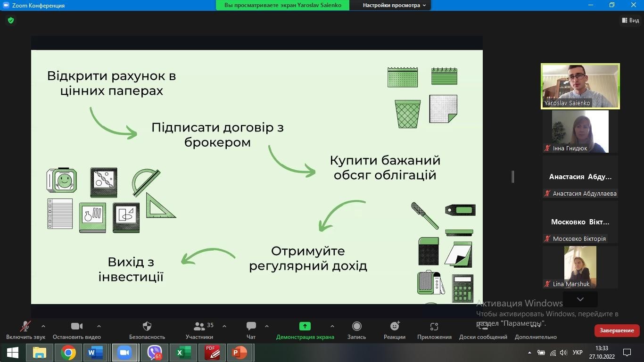Click the red Завершение button

click(616, 330)
